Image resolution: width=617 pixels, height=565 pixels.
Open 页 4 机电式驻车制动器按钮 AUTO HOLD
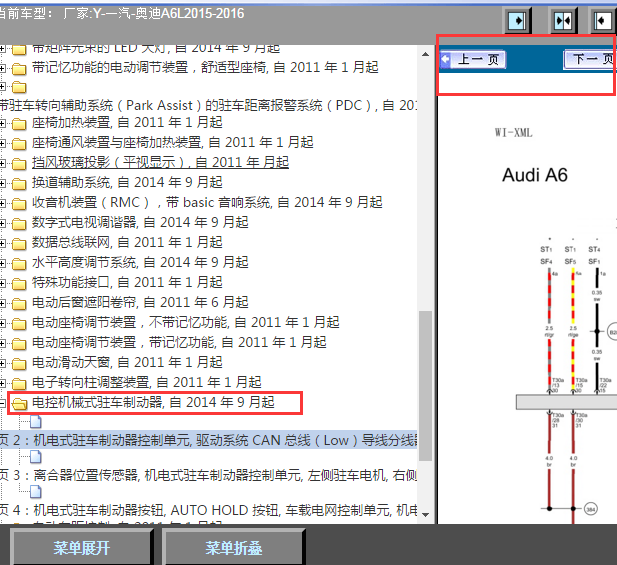pos(208,510)
